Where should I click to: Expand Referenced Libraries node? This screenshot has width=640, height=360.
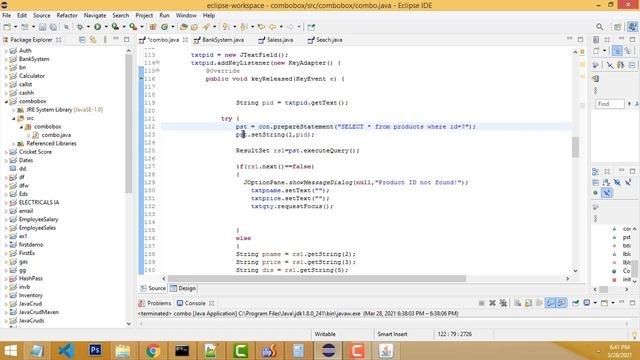pos(13,144)
